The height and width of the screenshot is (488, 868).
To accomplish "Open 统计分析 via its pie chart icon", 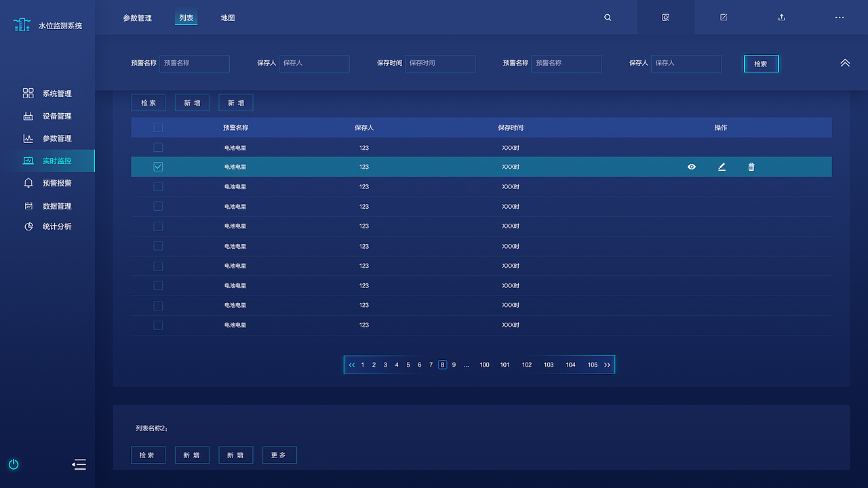I will [28, 226].
